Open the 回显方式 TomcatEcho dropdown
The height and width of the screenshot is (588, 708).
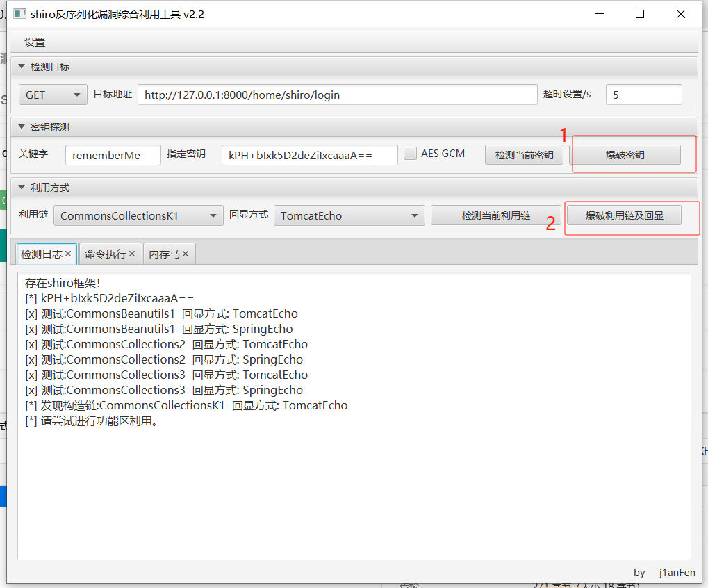click(x=349, y=216)
